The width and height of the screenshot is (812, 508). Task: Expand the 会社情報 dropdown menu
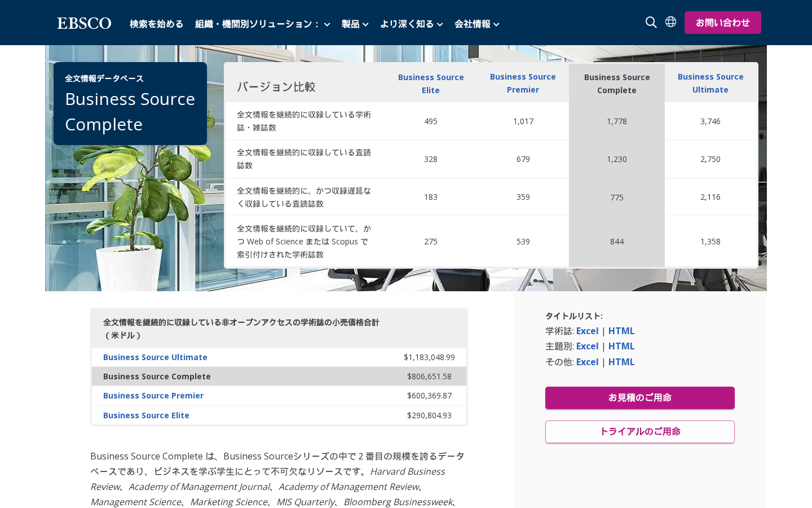[477, 24]
